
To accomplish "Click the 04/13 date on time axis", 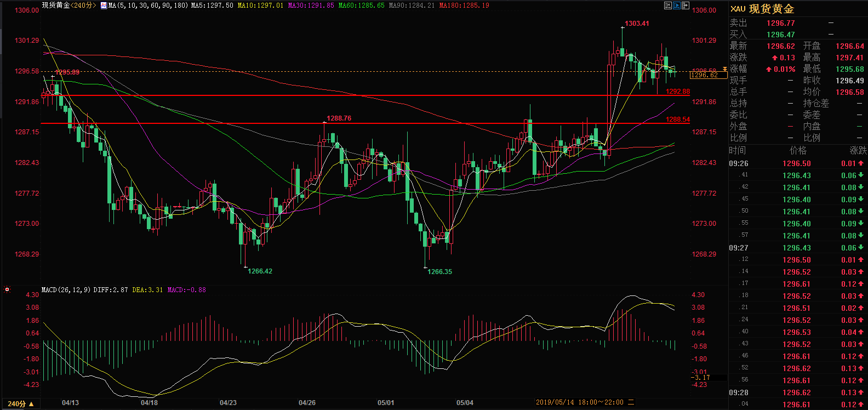I will coord(70,403).
